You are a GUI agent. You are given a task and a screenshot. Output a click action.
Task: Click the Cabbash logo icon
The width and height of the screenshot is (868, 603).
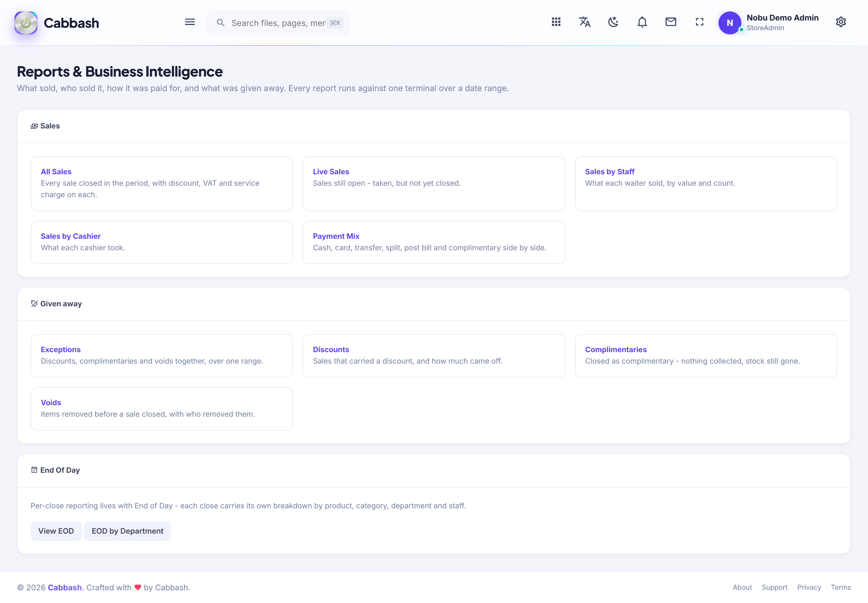click(26, 23)
